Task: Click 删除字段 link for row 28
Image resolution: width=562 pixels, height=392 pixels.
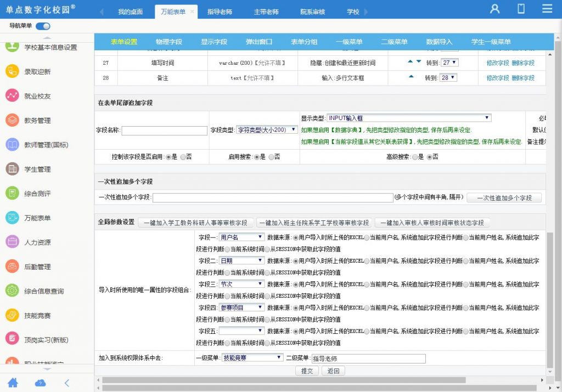Action: click(523, 78)
